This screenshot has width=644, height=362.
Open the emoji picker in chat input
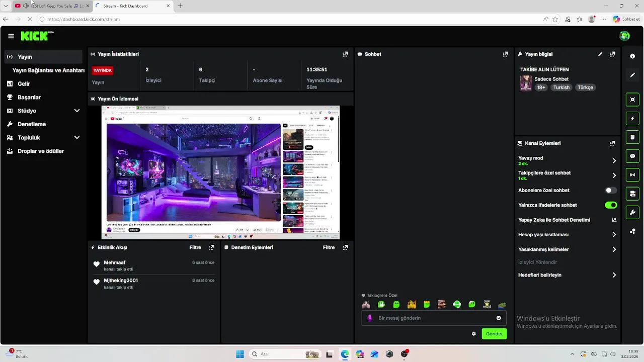point(499,318)
